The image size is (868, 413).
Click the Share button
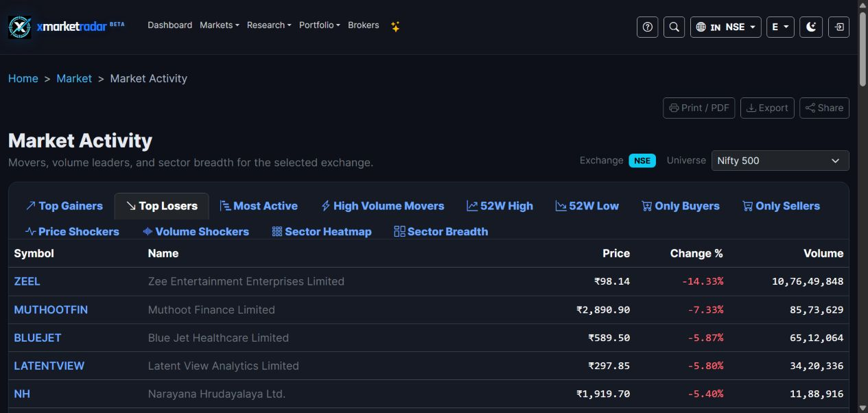pyautogui.click(x=824, y=108)
